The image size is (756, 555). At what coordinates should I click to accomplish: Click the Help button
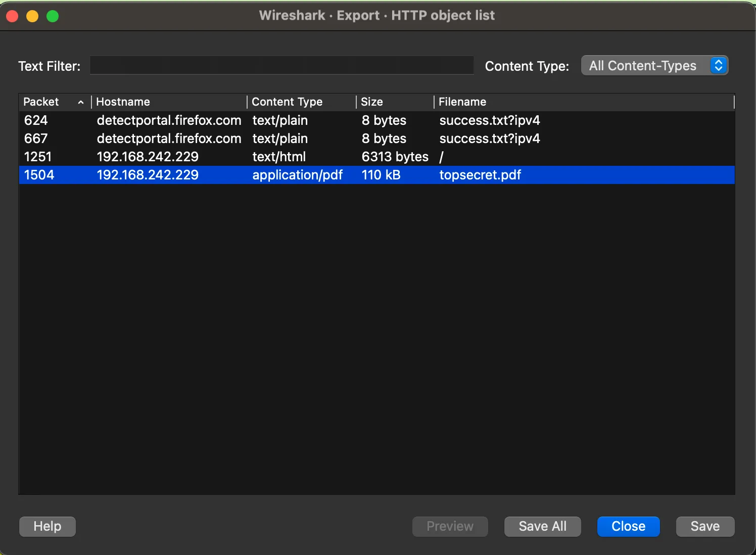[48, 526]
